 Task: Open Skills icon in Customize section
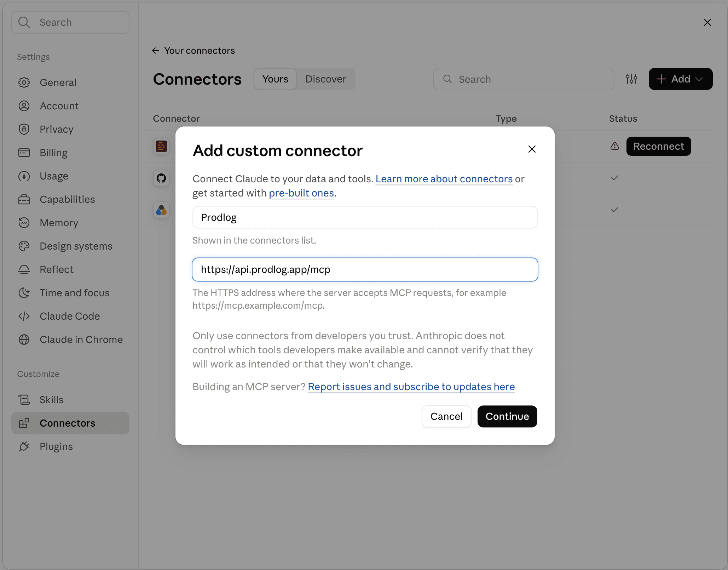(x=24, y=400)
